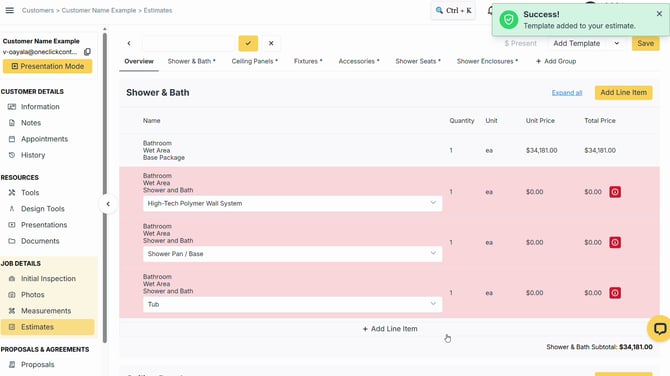The height and width of the screenshot is (376, 670).
Task: Open Shower Pan / Base dropdown
Action: [292, 254]
